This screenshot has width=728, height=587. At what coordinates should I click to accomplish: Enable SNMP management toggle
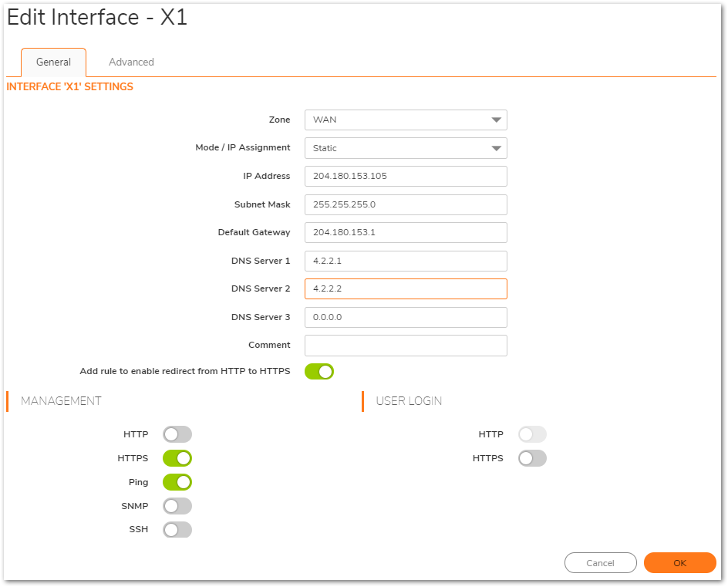(177, 506)
